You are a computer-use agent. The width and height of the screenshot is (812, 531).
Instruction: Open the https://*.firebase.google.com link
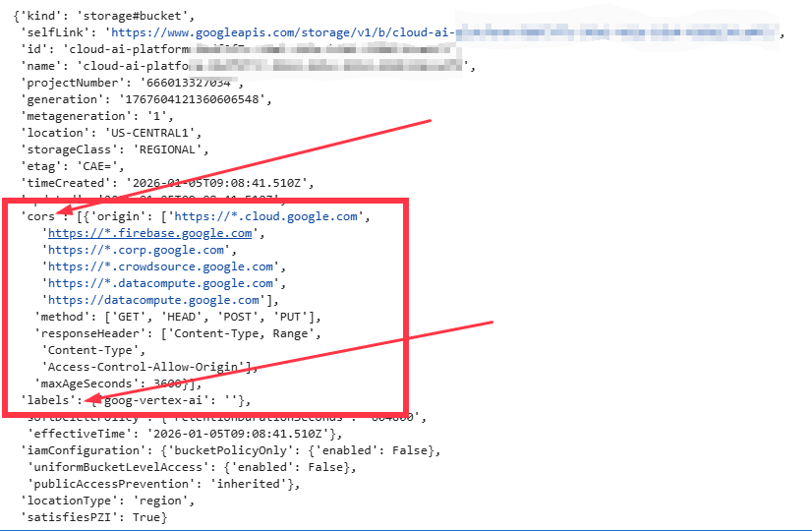(x=149, y=233)
